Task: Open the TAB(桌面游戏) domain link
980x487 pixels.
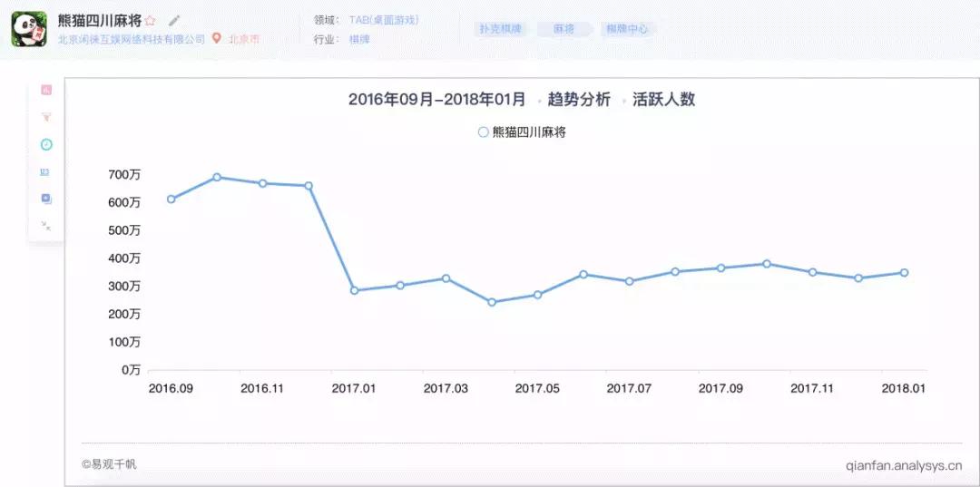Action: [x=384, y=20]
